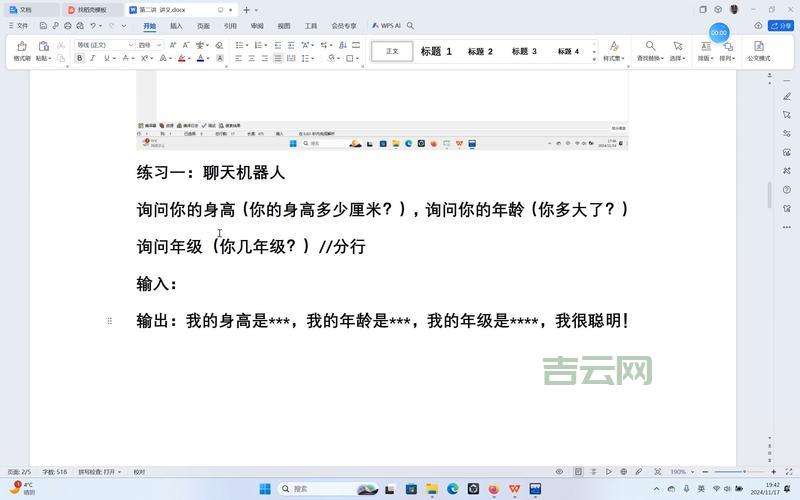Viewport: 800px width, 500px height.
Task: Click the Official Document Mode (公文模式) icon
Action: [x=759, y=46]
